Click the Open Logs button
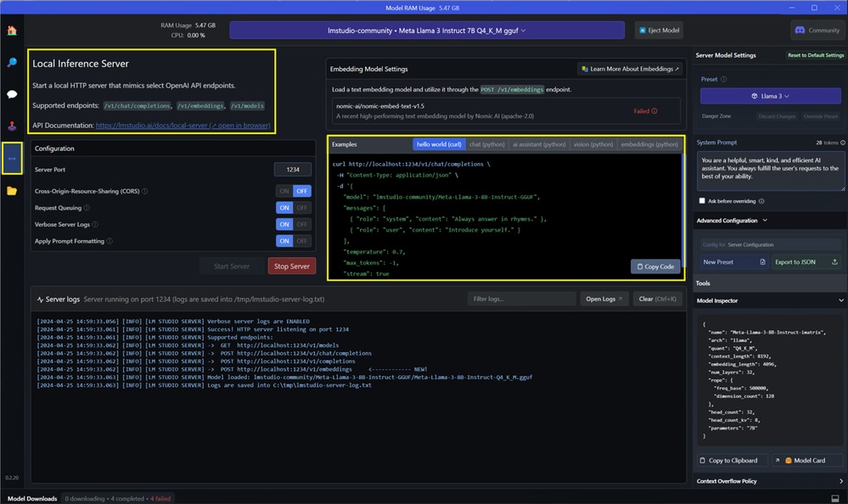 [604, 299]
